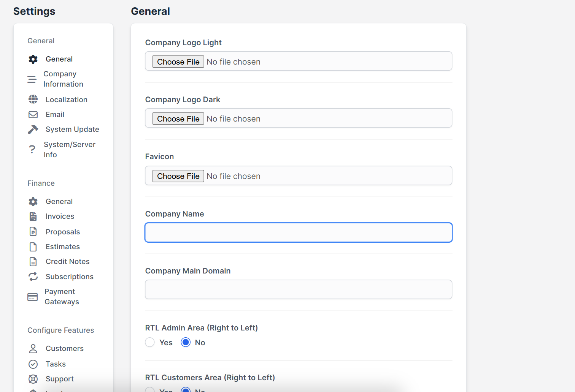Click the Company Main Domain field
575x392 pixels.
tap(299, 289)
